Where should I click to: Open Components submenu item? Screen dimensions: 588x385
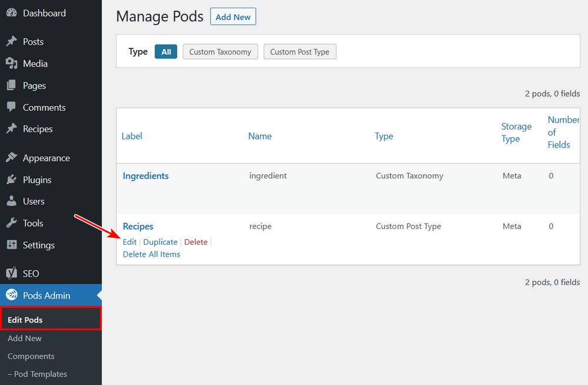[31, 356]
